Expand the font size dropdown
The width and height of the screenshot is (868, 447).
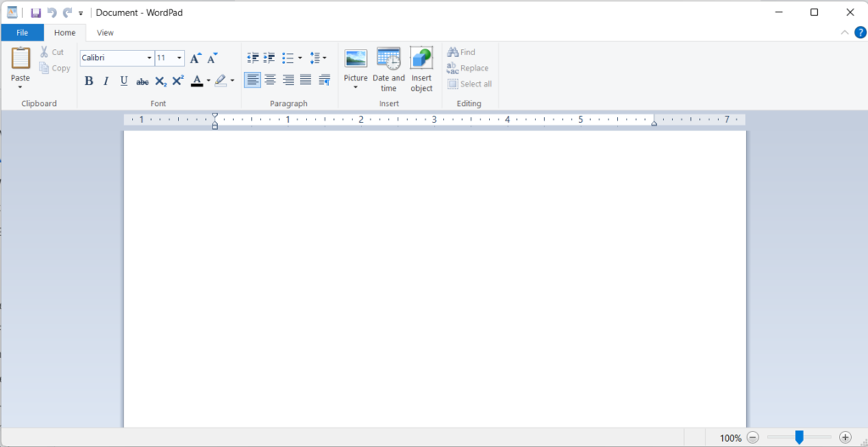179,59
